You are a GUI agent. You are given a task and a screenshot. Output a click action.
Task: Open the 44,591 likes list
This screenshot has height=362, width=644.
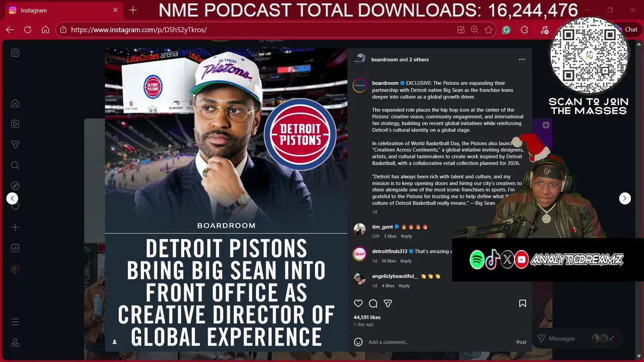[x=367, y=317]
